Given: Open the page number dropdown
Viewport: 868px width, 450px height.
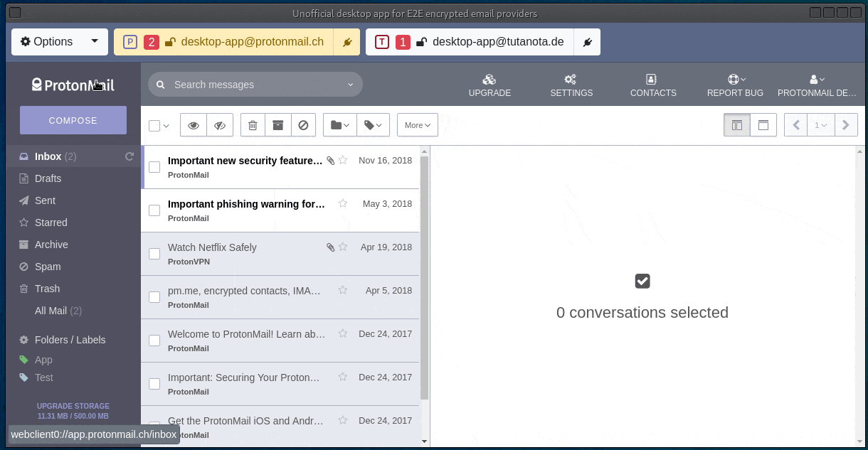Looking at the screenshot, I should pos(821,125).
